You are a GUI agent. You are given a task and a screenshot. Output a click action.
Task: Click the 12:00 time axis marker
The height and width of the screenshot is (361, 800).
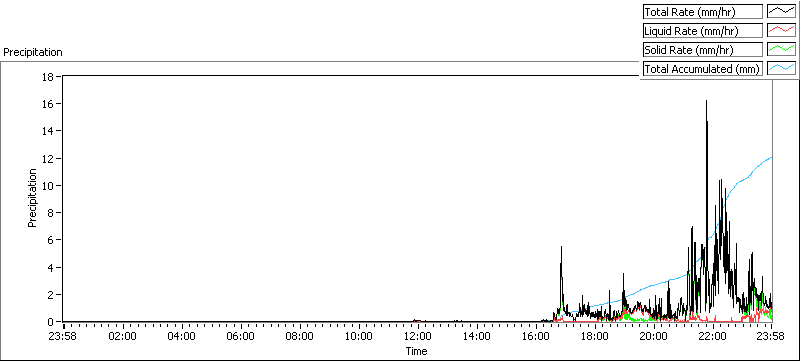[418, 336]
